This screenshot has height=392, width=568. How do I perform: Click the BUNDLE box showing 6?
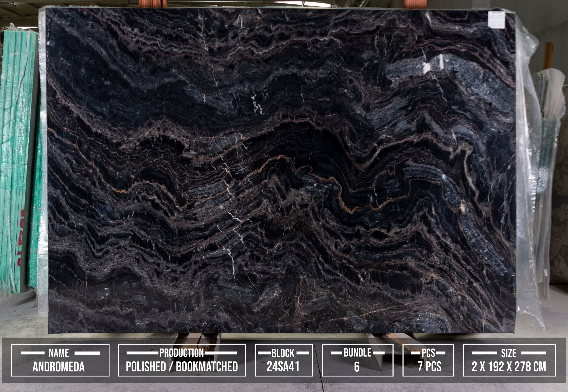click(357, 360)
